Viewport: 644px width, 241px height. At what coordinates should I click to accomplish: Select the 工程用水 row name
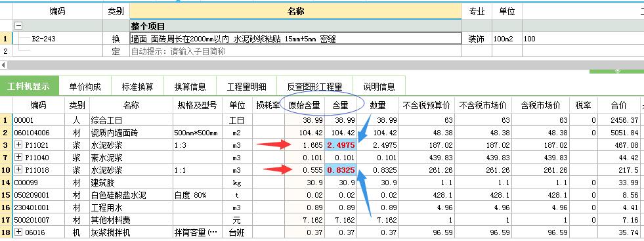[131, 208]
